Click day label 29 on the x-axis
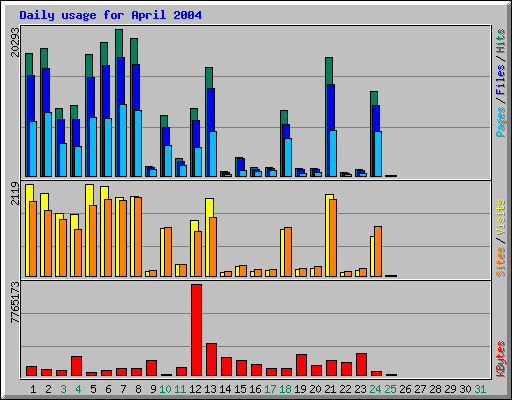The width and height of the screenshot is (512, 400). [450, 389]
